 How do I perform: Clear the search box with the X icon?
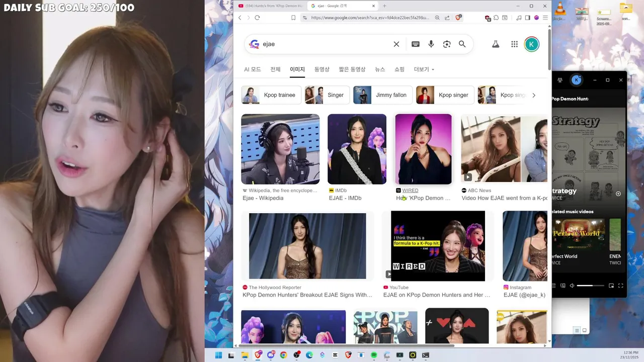396,44
